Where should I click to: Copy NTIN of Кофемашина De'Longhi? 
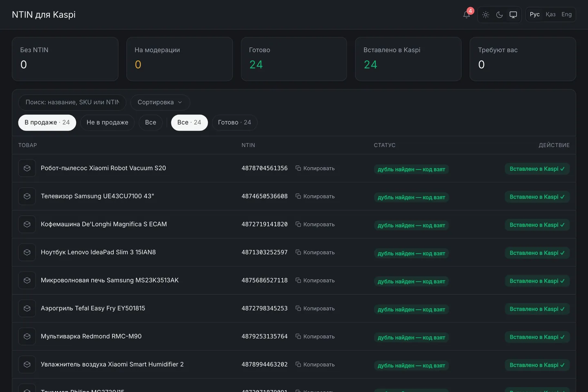point(315,224)
